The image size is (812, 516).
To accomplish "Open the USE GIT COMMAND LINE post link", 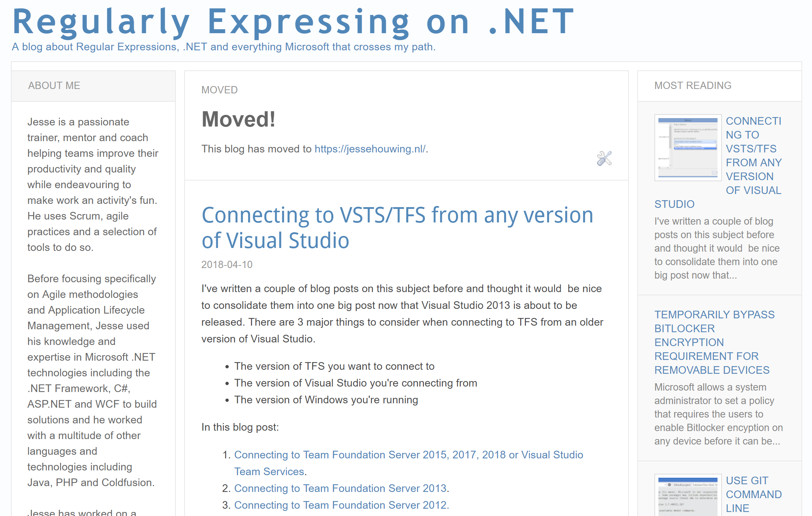I will (753, 494).
